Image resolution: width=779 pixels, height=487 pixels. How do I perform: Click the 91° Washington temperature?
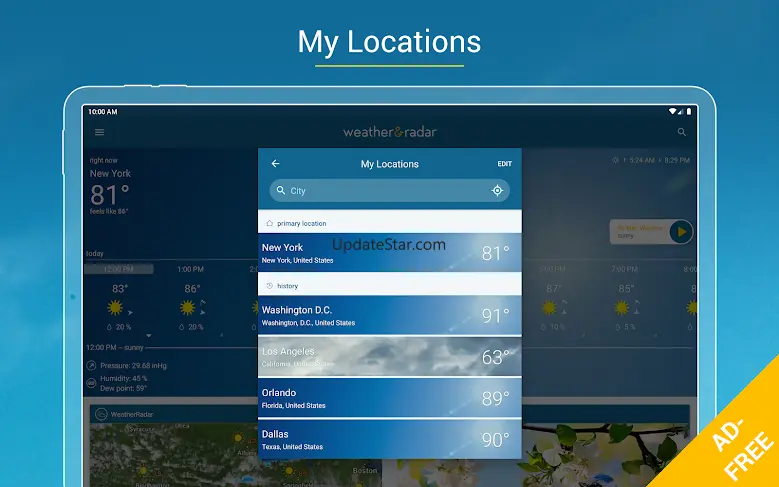(x=495, y=315)
